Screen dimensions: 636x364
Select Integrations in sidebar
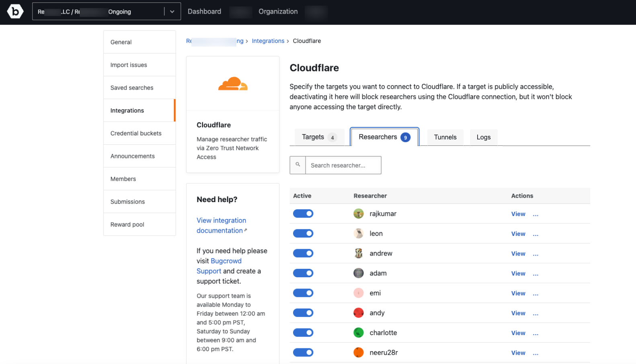click(x=140, y=110)
